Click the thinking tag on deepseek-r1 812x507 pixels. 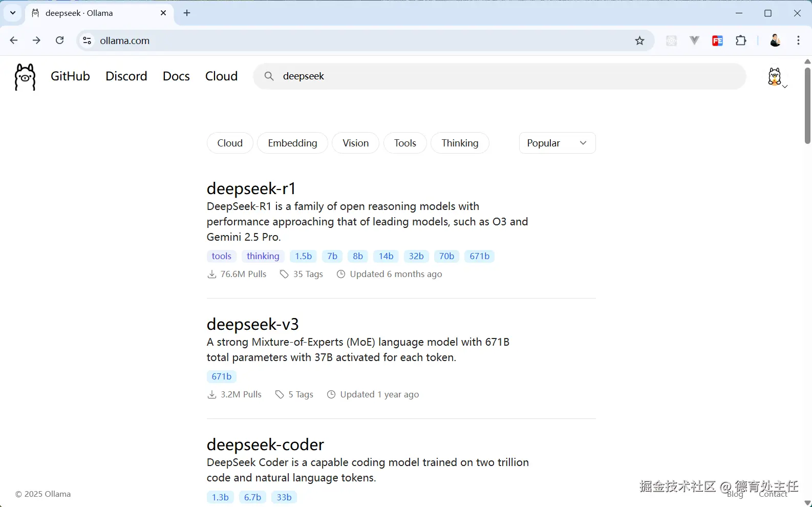click(x=263, y=256)
